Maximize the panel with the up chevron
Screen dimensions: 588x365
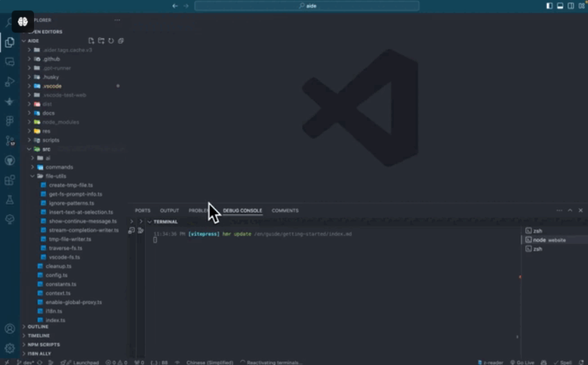pos(570,211)
